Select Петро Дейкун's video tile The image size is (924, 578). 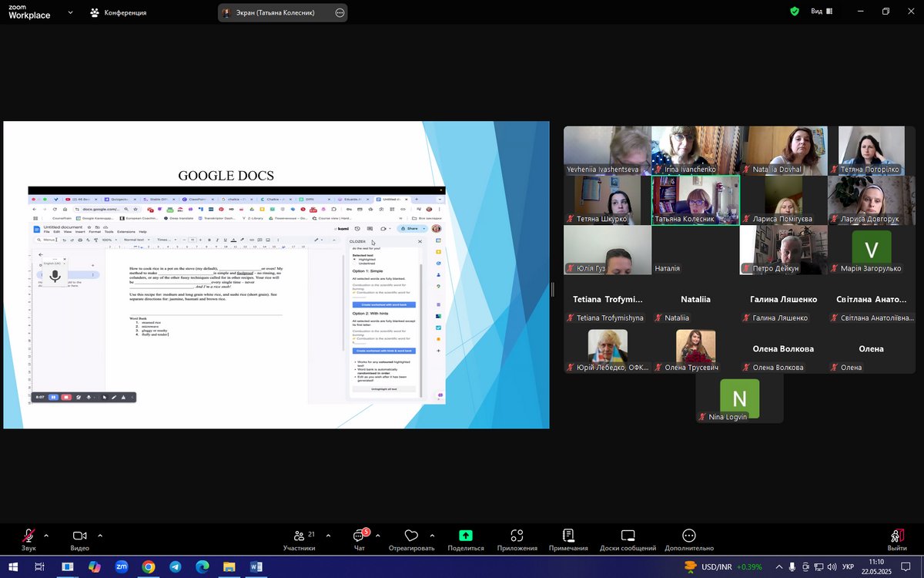(784, 250)
